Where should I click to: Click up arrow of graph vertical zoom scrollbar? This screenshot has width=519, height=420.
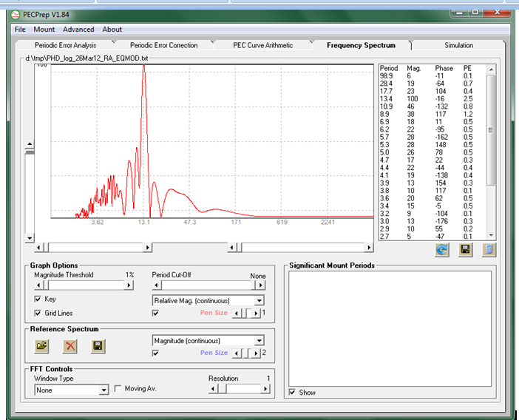point(30,144)
